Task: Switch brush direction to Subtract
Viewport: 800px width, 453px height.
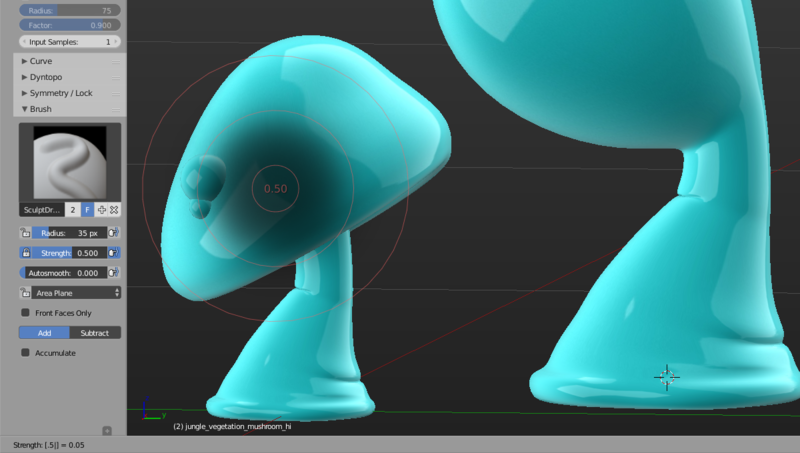Action: (95, 332)
